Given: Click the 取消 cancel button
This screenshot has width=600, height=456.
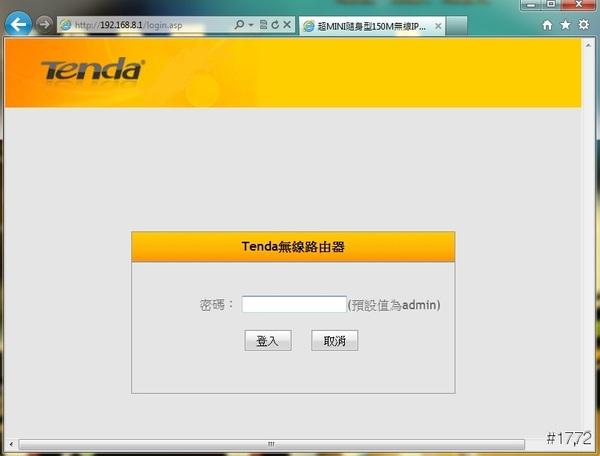Looking at the screenshot, I should (335, 340).
